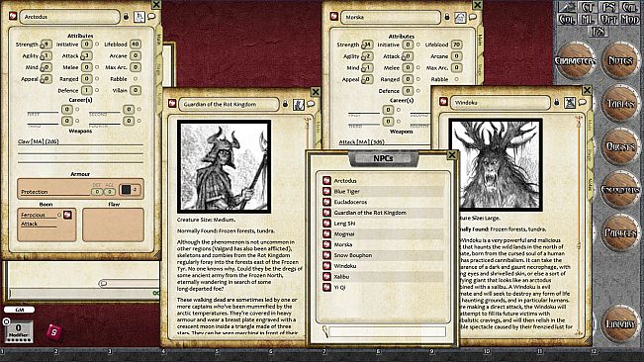Click the Arctodus name field
The width and height of the screenshot is (644, 362).
pos(69,17)
